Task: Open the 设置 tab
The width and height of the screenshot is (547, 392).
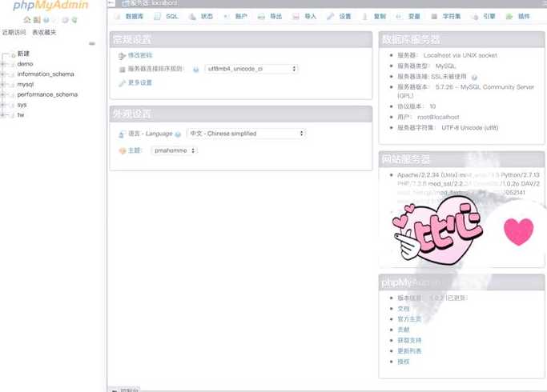Action: point(339,16)
